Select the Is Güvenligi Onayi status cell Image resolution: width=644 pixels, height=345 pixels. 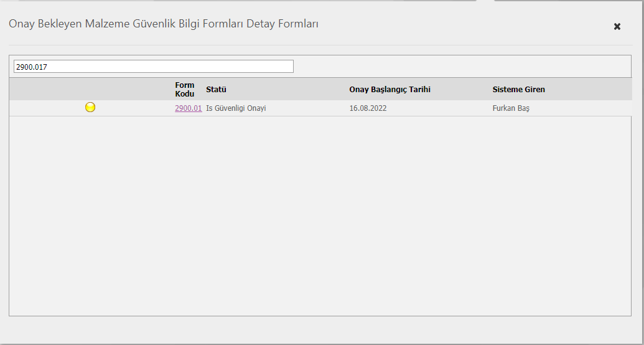(x=236, y=108)
